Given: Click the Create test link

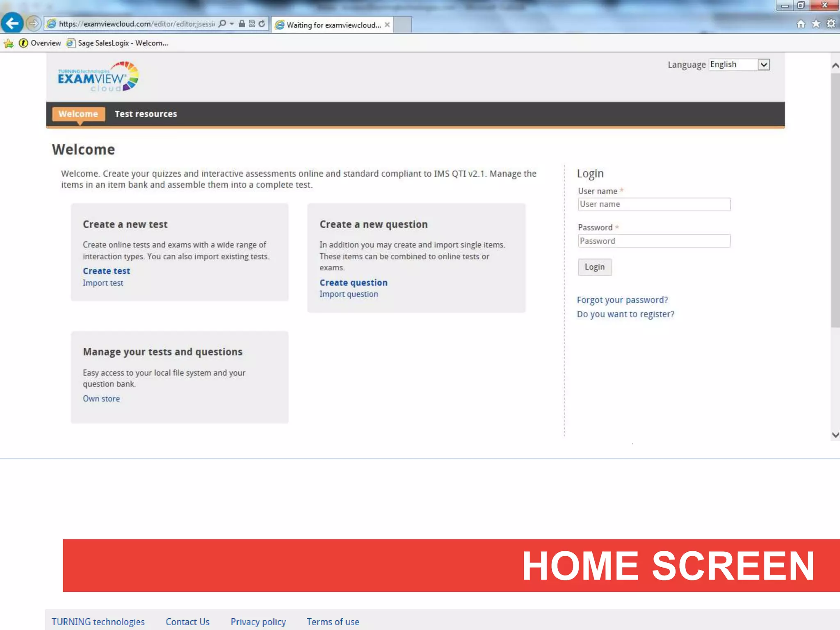Looking at the screenshot, I should [106, 271].
